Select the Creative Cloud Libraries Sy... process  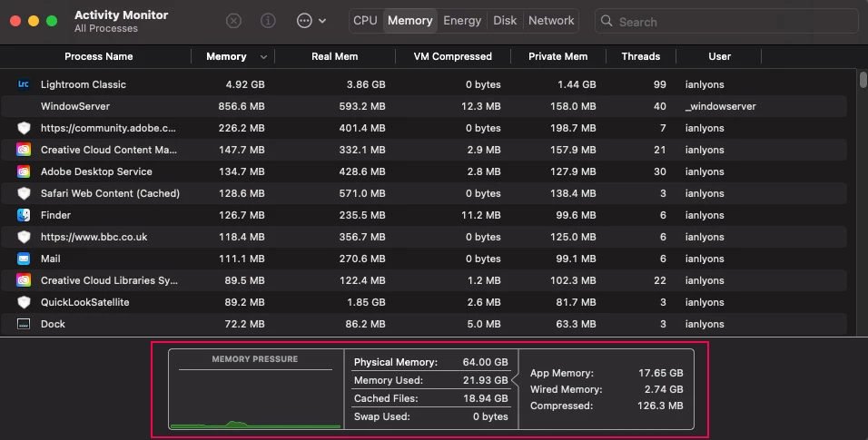pos(109,280)
